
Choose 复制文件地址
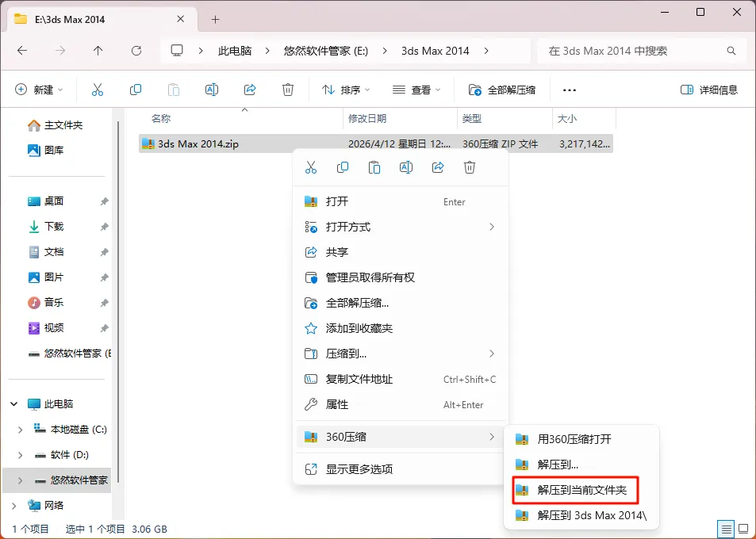click(x=401, y=379)
